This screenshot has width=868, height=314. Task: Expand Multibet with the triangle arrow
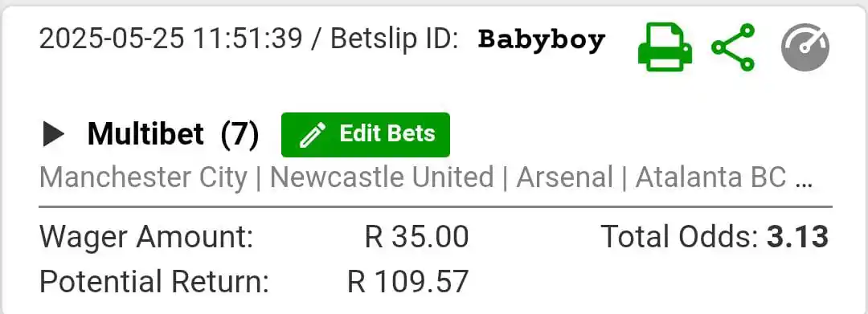point(54,135)
